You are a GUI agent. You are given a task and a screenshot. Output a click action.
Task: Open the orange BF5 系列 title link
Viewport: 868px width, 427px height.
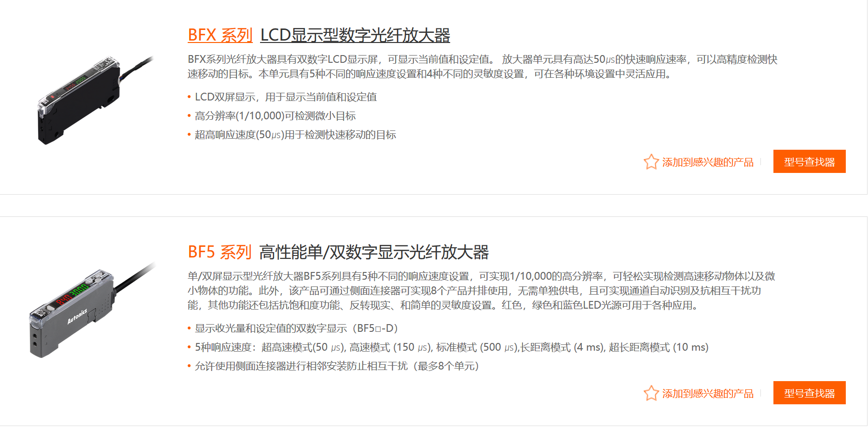pyautogui.click(x=220, y=252)
